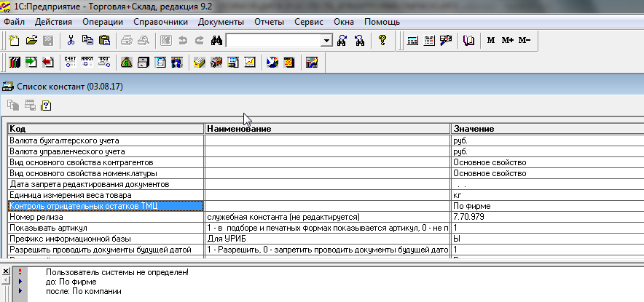
Task: Select row Показывать артикул
Action: click(x=326, y=228)
